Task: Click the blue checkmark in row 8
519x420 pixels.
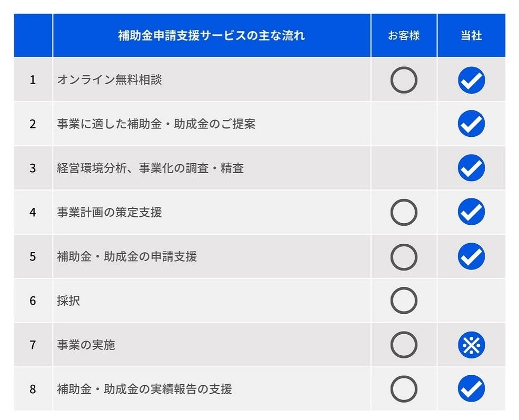Action: coord(471,389)
